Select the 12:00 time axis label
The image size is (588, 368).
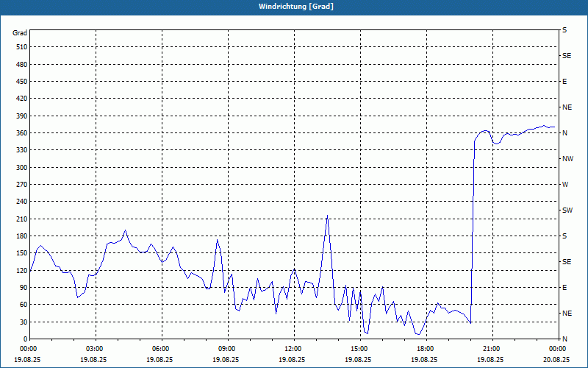coord(293,348)
